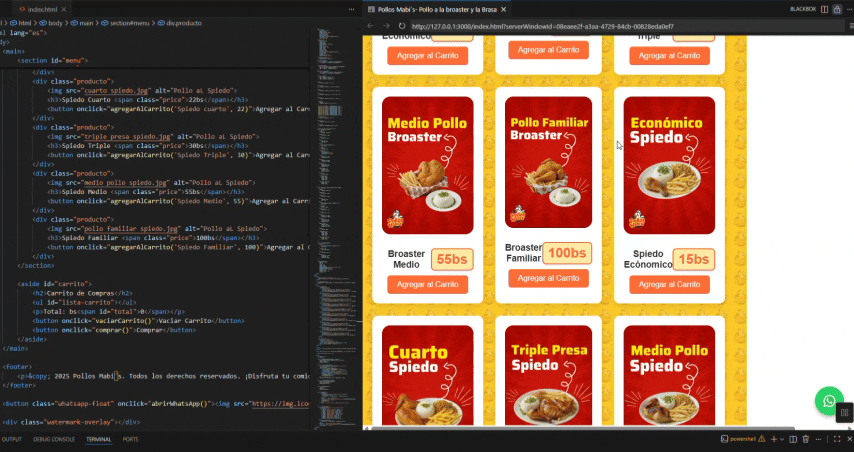This screenshot has width=854, height=452.
Task: Click the whatsapp-float button code line
Action: [x=156, y=404]
